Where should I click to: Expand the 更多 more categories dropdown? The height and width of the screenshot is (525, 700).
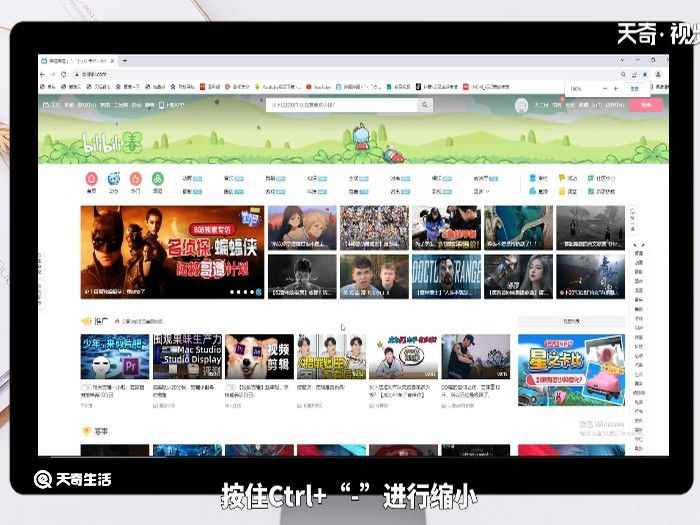click(481, 192)
